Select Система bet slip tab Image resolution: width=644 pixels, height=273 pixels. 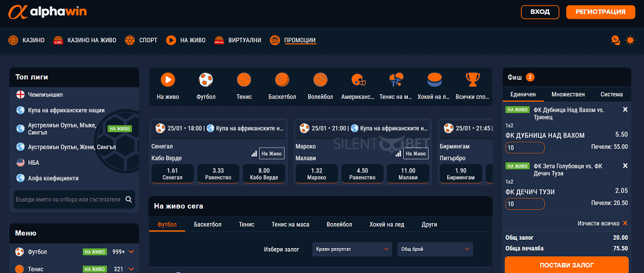pos(611,94)
